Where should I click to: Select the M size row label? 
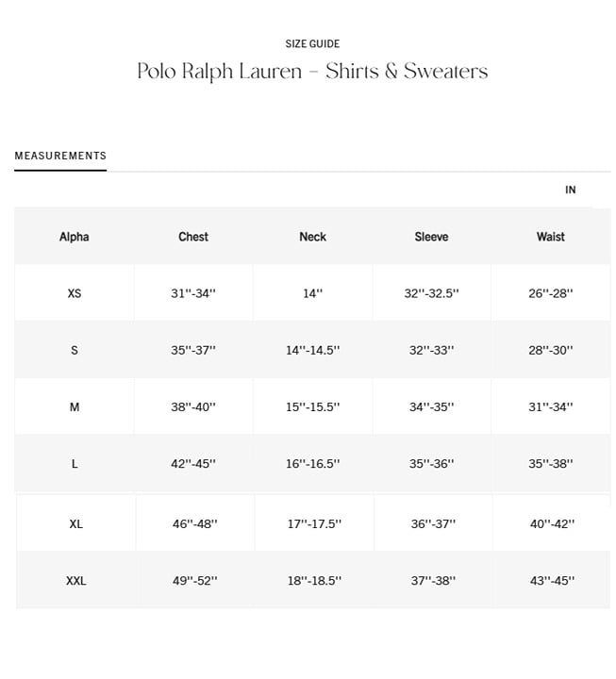[75, 407]
